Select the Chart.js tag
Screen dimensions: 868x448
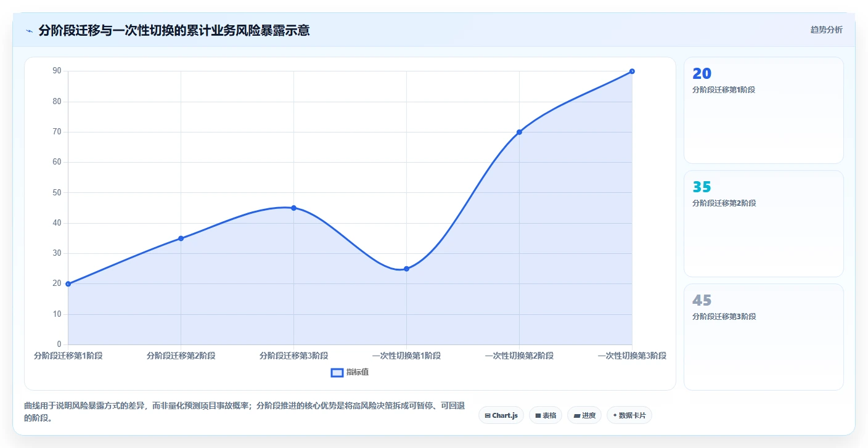501,415
